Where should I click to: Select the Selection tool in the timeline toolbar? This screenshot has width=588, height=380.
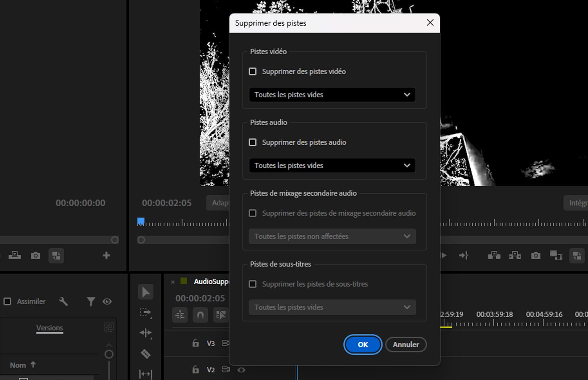(x=145, y=292)
